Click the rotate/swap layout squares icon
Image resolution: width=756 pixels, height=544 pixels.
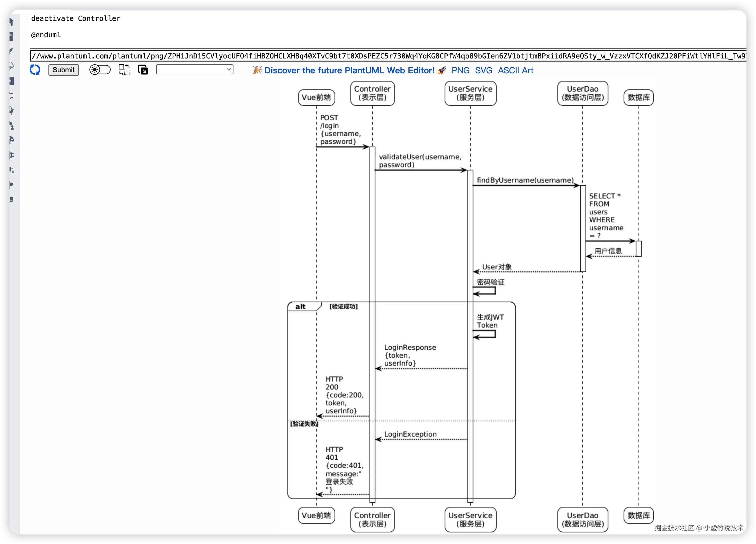pyautogui.click(x=124, y=70)
